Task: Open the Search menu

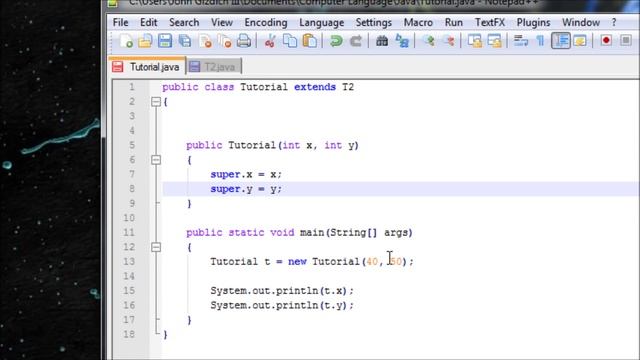Action: tap(184, 22)
